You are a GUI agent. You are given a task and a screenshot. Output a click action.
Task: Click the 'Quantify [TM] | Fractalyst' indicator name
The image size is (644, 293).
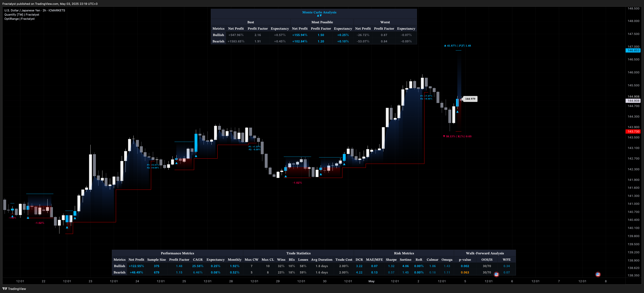22,14
